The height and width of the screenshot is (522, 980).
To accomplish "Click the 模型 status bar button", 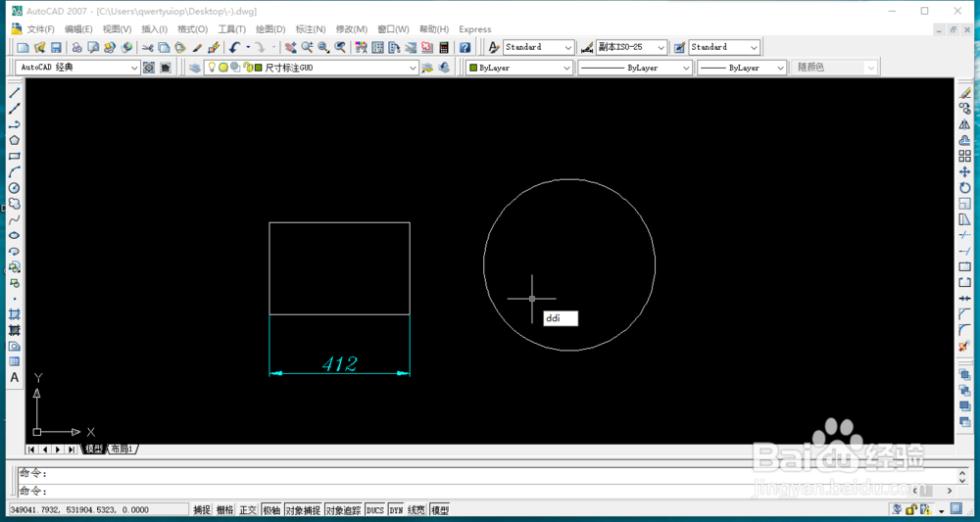I will [440, 510].
